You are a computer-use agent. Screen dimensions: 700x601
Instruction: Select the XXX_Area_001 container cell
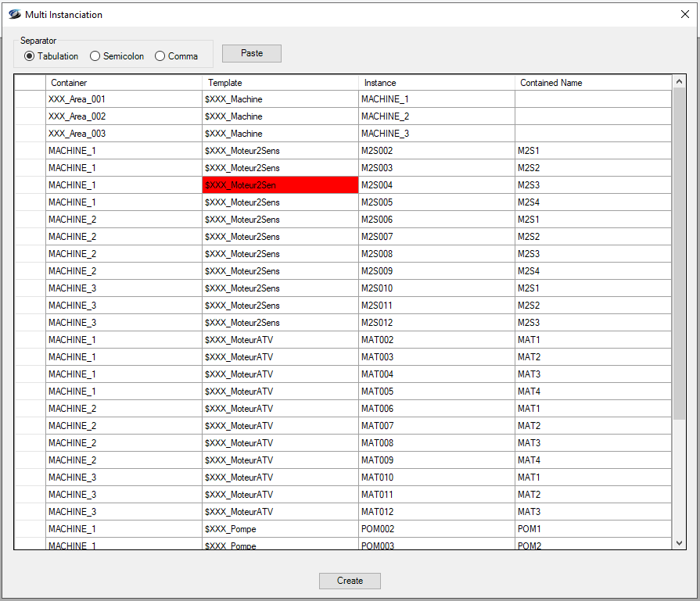[124, 99]
